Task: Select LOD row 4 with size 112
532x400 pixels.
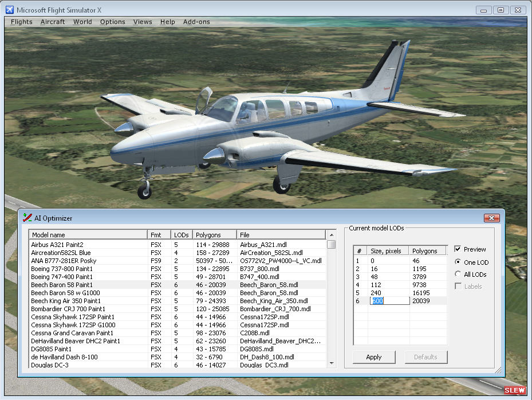Action: coord(400,285)
